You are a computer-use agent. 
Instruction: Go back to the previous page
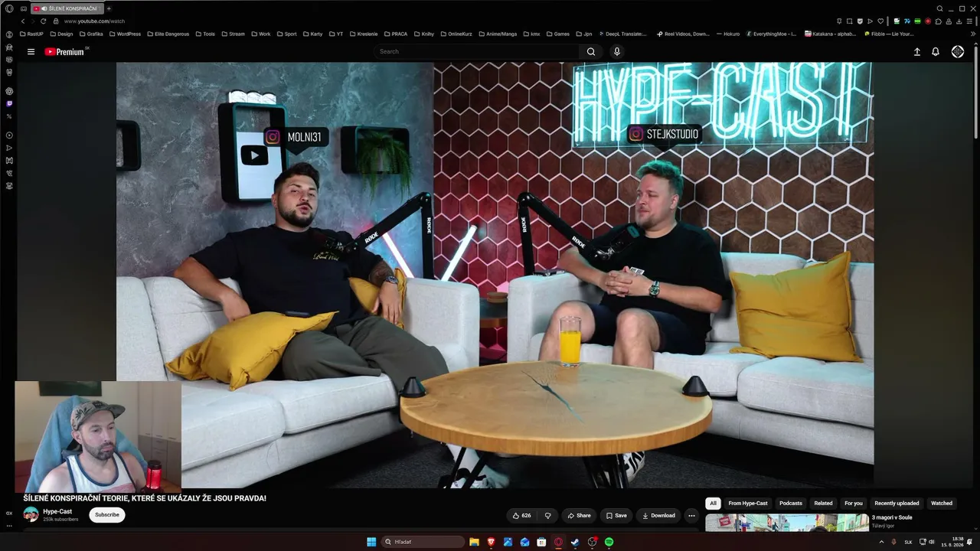click(23, 21)
